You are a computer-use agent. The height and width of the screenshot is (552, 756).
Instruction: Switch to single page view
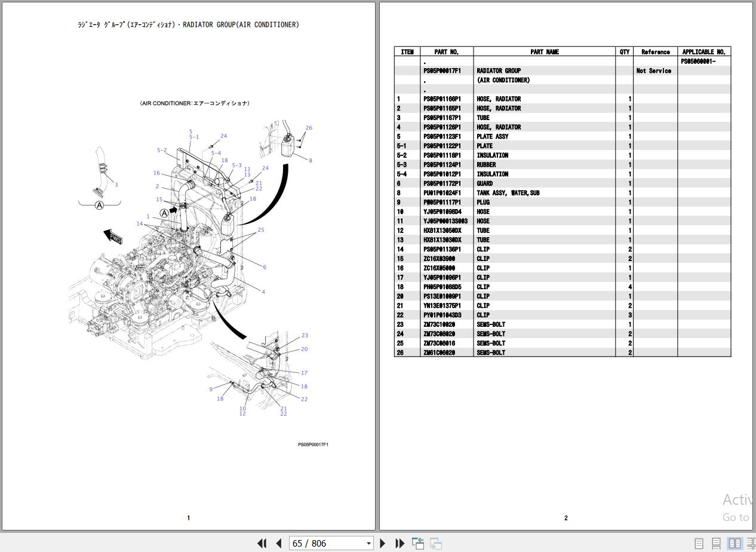point(699,544)
